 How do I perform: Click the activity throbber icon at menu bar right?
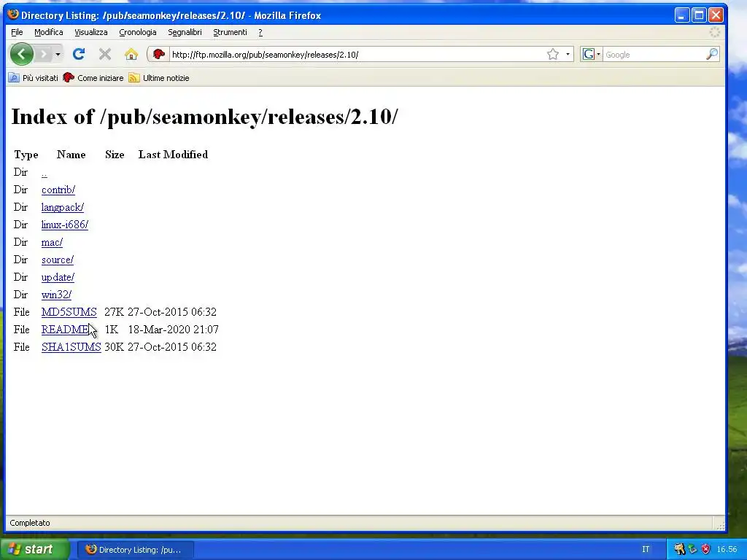[715, 32]
